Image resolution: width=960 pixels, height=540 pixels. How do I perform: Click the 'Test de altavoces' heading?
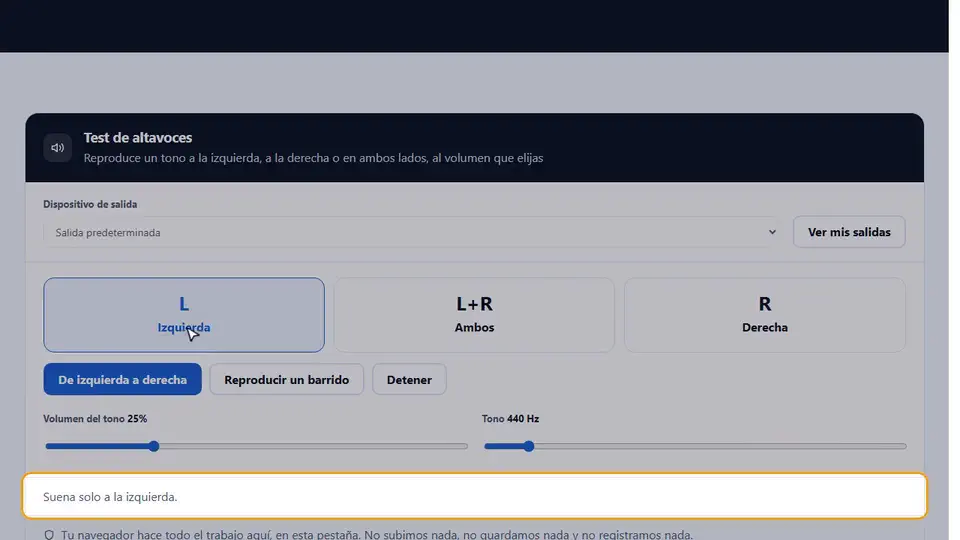[138, 138]
